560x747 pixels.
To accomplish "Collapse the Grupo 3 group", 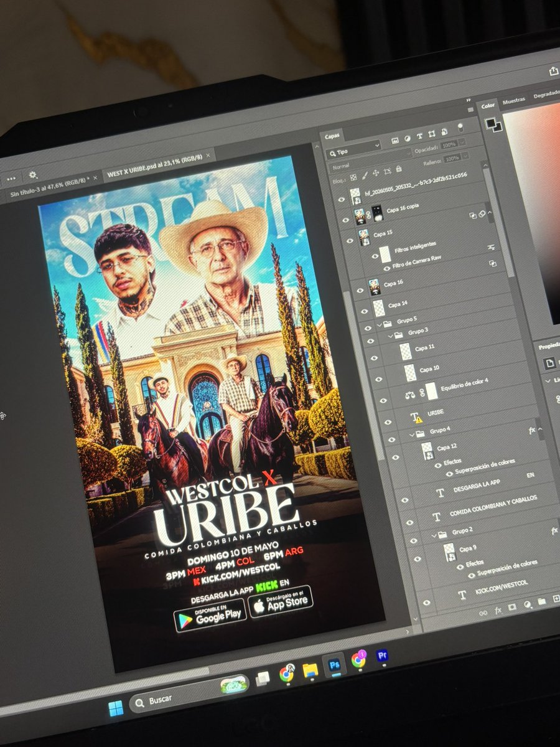I will click(391, 336).
